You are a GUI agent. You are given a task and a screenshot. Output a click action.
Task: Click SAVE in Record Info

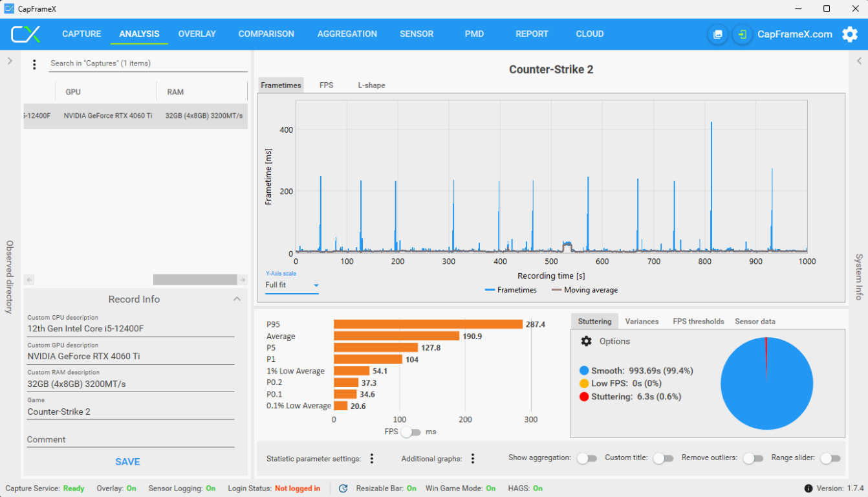tap(127, 461)
